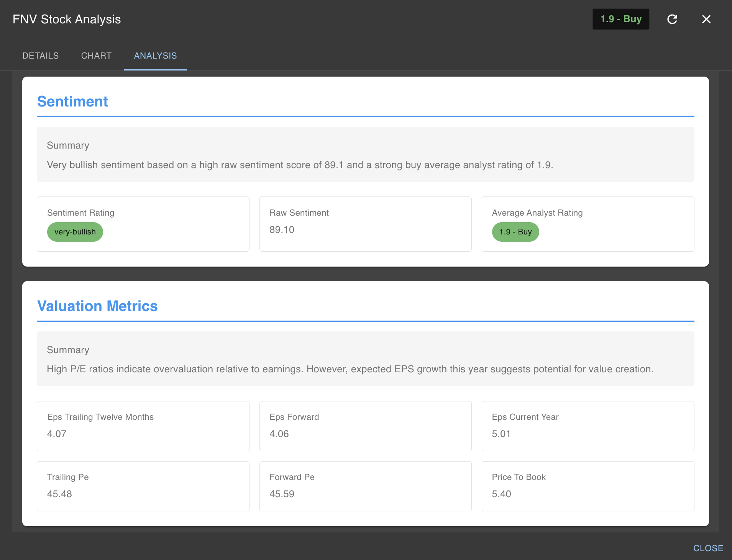Click the X icon to dismiss the dialog
Screen dimensions: 732x560
[706, 19]
